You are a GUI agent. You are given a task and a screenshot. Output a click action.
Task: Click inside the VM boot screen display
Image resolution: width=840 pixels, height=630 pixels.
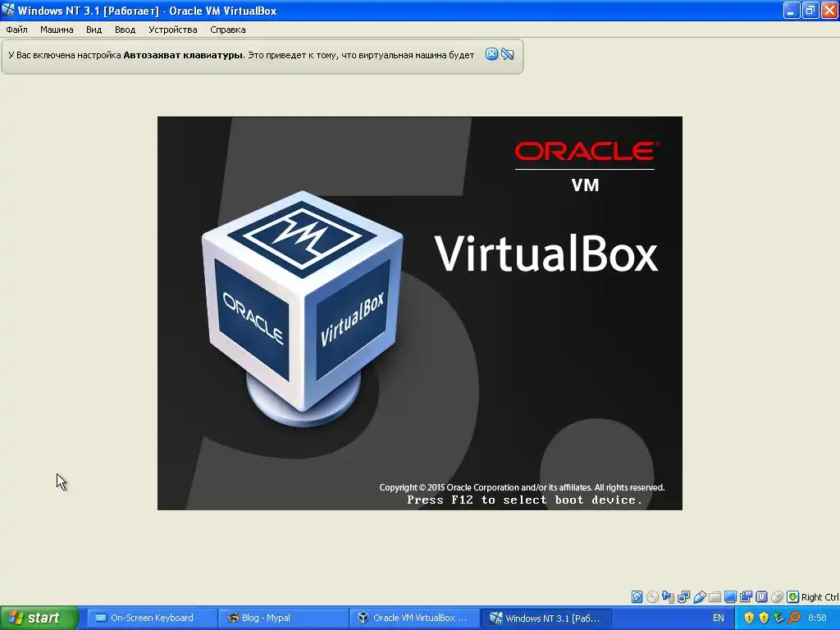(x=419, y=313)
